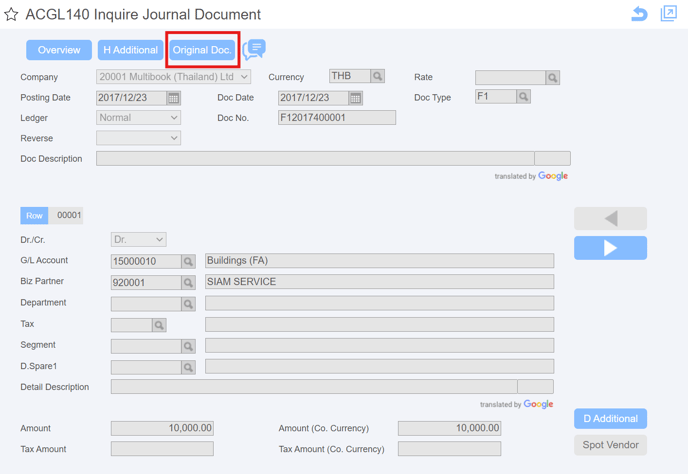Click the Department name field
The height and width of the screenshot is (474, 688).
380,303
